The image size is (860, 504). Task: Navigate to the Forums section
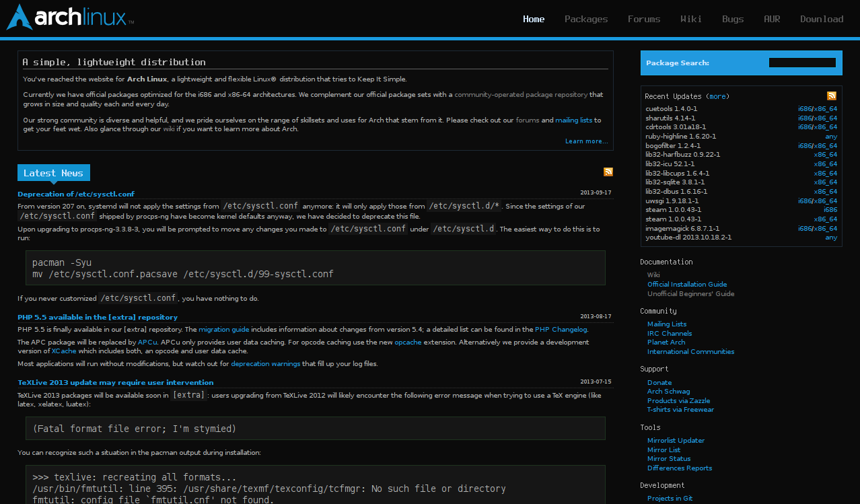643,19
